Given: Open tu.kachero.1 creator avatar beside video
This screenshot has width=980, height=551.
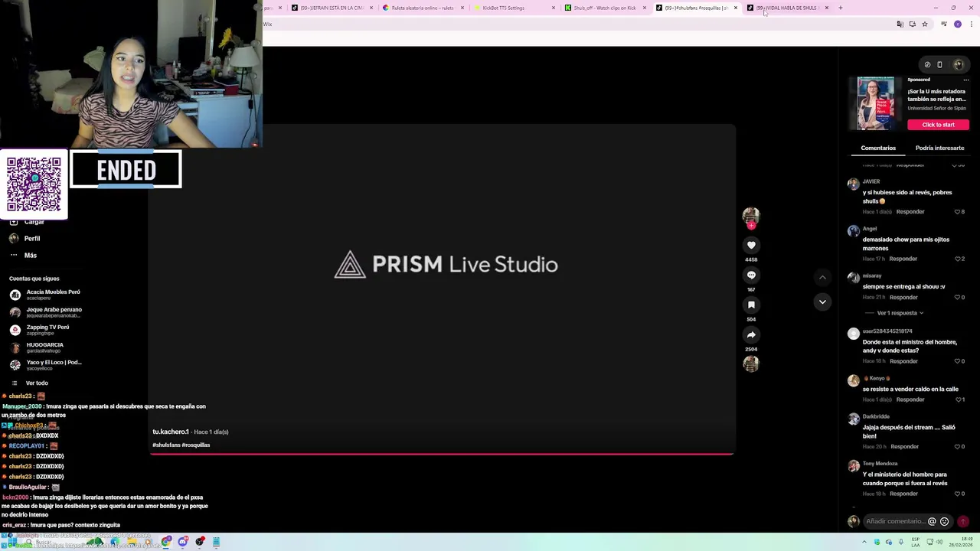Looking at the screenshot, I should pos(751,214).
